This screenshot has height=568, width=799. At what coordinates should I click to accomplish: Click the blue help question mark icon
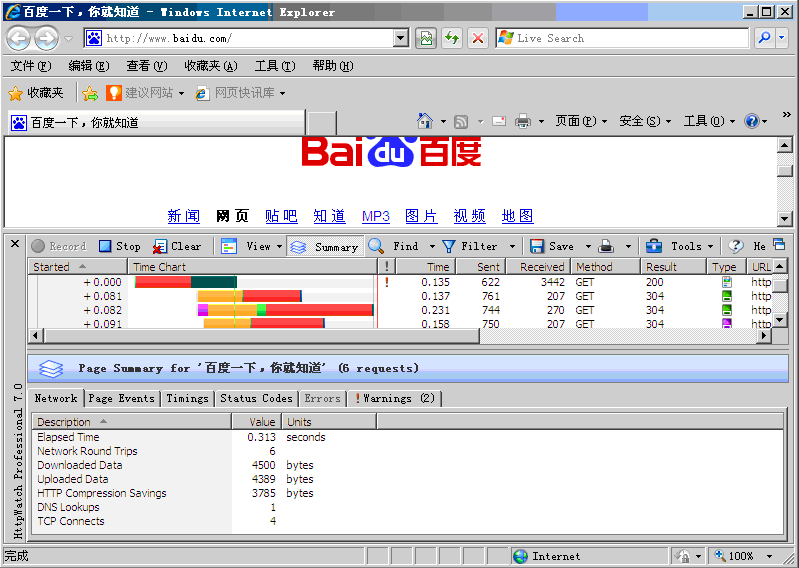click(x=752, y=121)
